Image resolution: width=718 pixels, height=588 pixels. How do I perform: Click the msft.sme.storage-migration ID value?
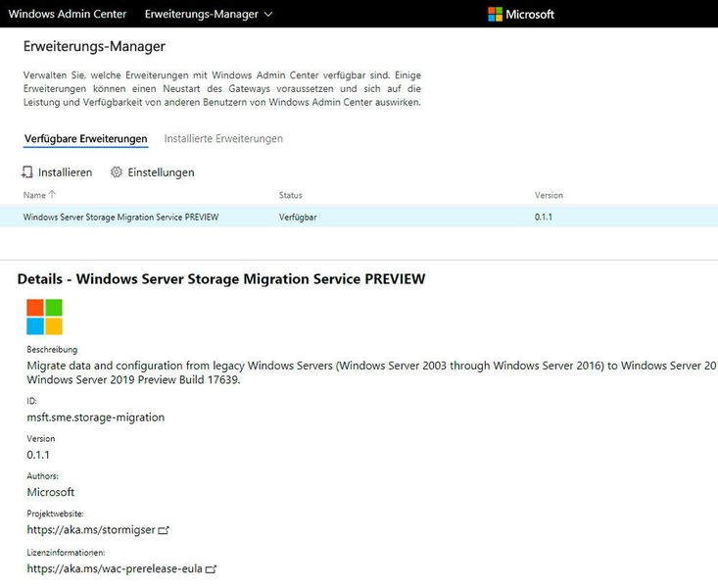96,417
